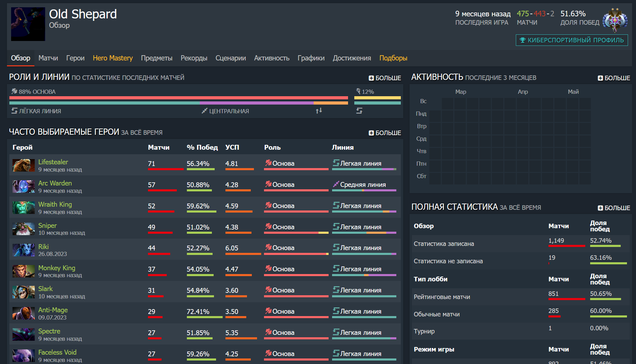Open the Slark hero link
Image resolution: width=636 pixels, height=364 pixels.
pyautogui.click(x=46, y=289)
